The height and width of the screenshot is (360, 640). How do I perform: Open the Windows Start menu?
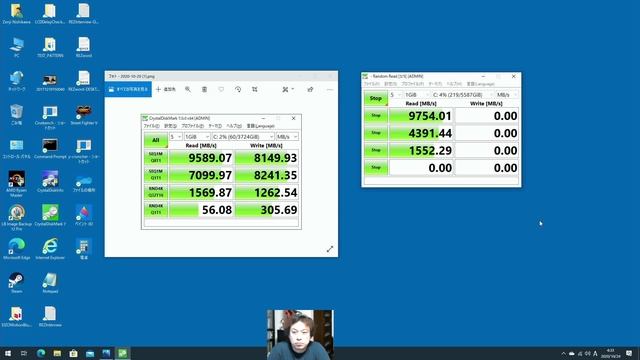click(8, 353)
